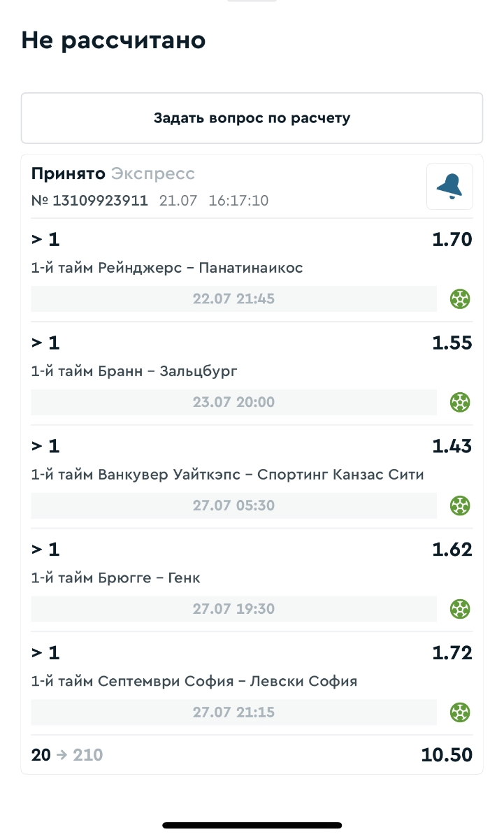Click football icon for Септември София match

[459, 712]
